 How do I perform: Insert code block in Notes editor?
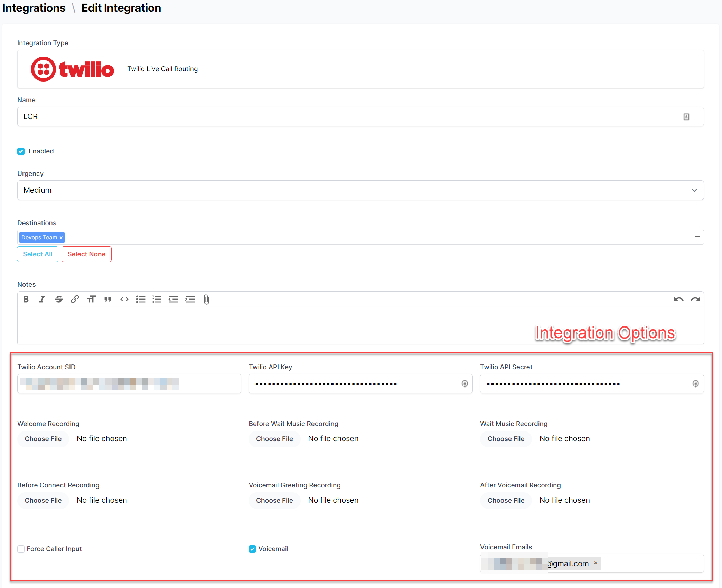(124, 299)
